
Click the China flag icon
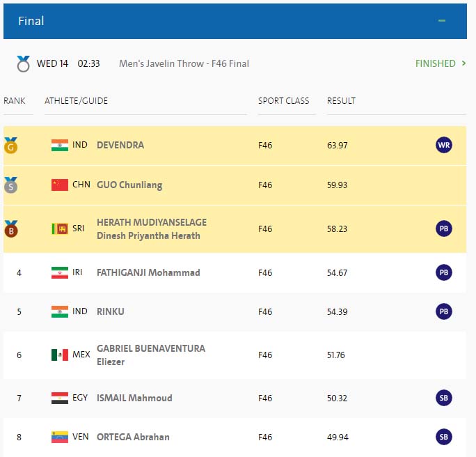(60, 185)
